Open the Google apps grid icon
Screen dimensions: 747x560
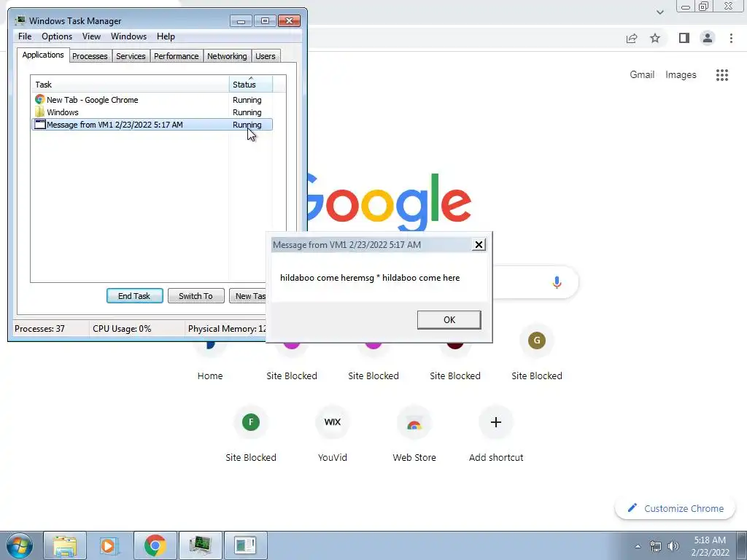(721, 75)
